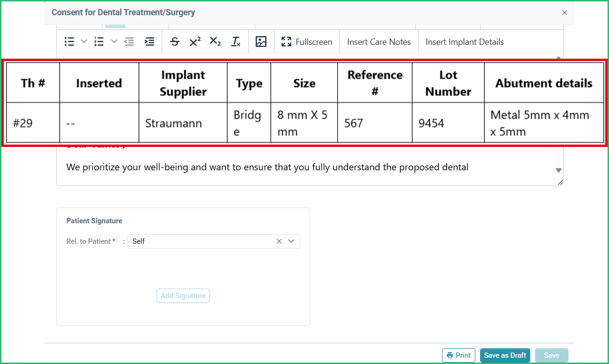This screenshot has height=364, width=609.
Task: Click the Save button
Action: (552, 355)
